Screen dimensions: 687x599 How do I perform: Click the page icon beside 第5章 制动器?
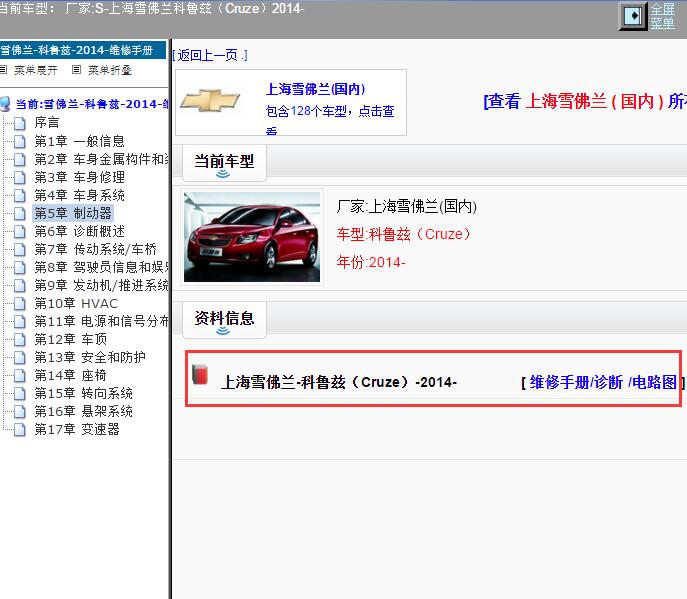tap(19, 213)
